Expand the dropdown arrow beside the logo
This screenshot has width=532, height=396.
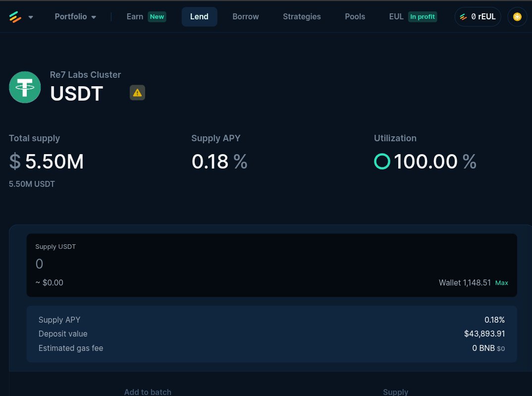[x=31, y=17]
